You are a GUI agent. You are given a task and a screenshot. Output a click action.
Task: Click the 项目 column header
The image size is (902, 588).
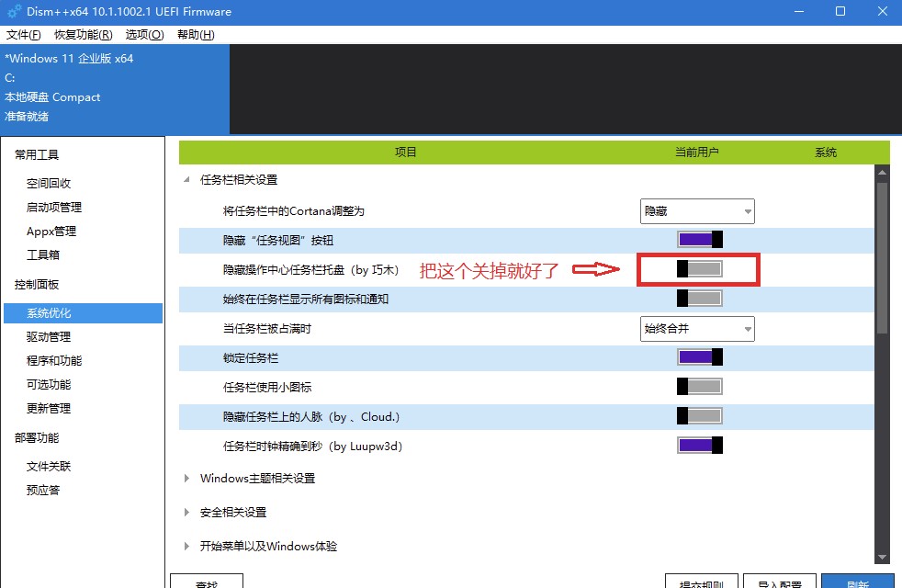pyautogui.click(x=406, y=152)
